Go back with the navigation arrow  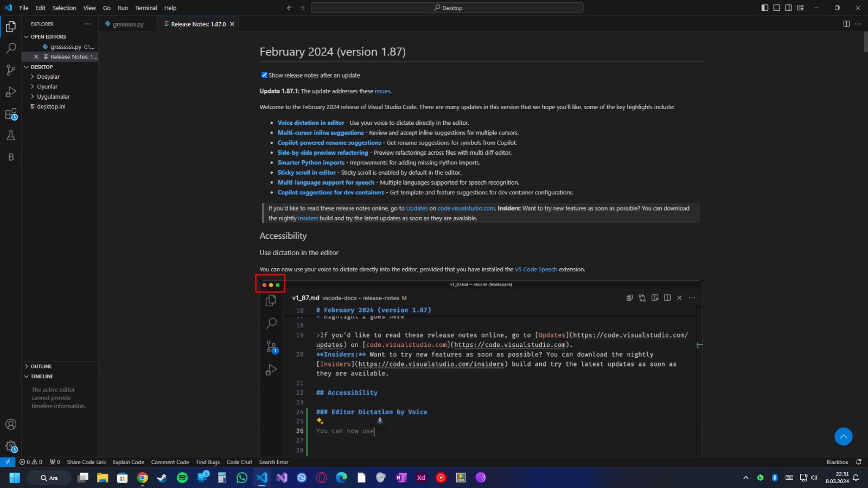[x=290, y=8]
